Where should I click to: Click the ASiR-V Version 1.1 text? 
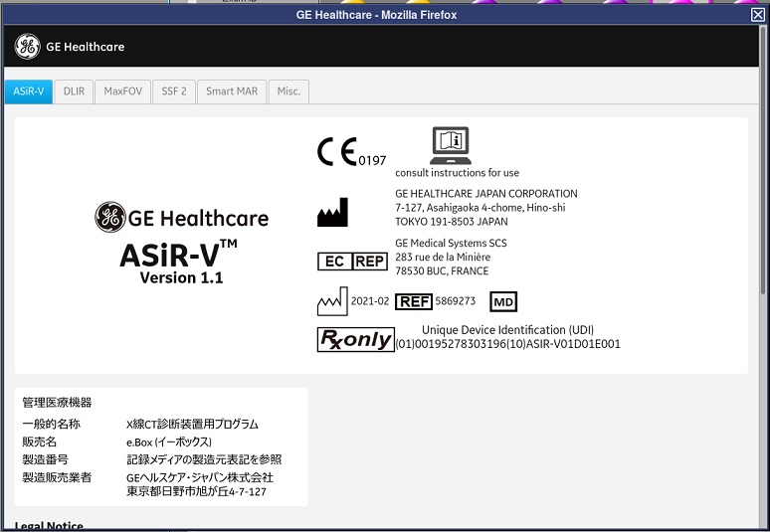point(181,278)
